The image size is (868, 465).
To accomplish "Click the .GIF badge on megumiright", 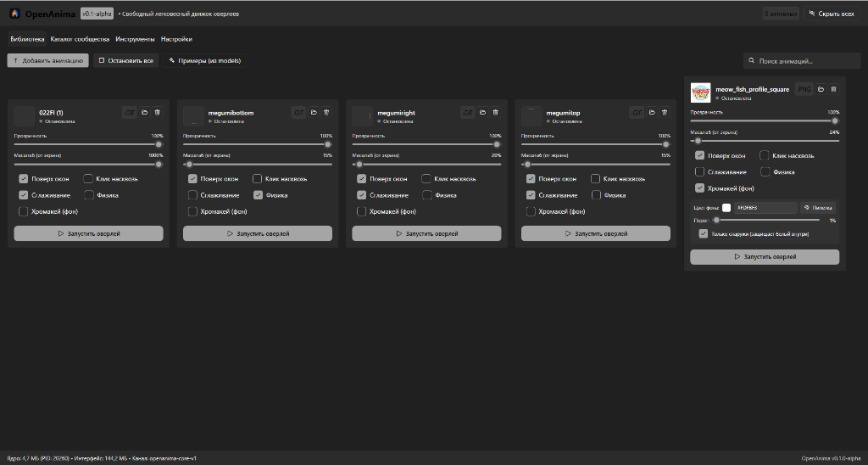I will (467, 113).
